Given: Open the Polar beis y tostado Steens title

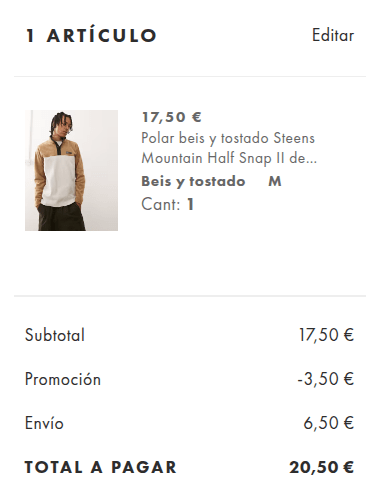Looking at the screenshot, I should (228, 138).
